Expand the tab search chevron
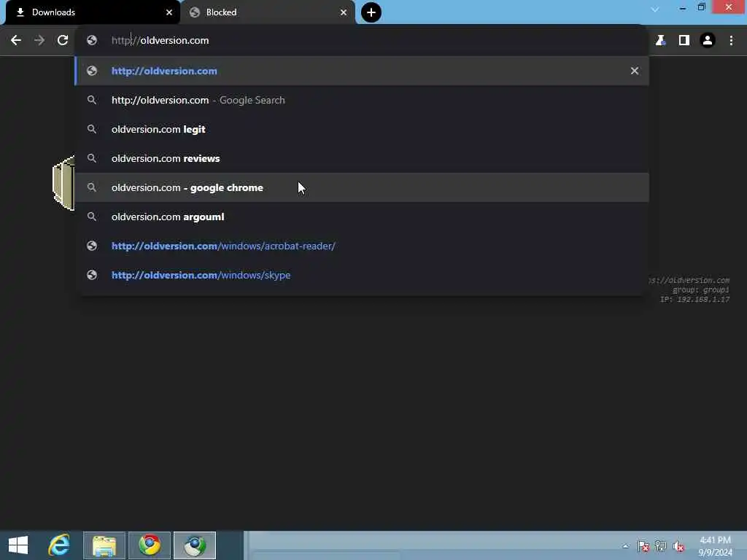The height and width of the screenshot is (560, 747). (x=655, y=9)
